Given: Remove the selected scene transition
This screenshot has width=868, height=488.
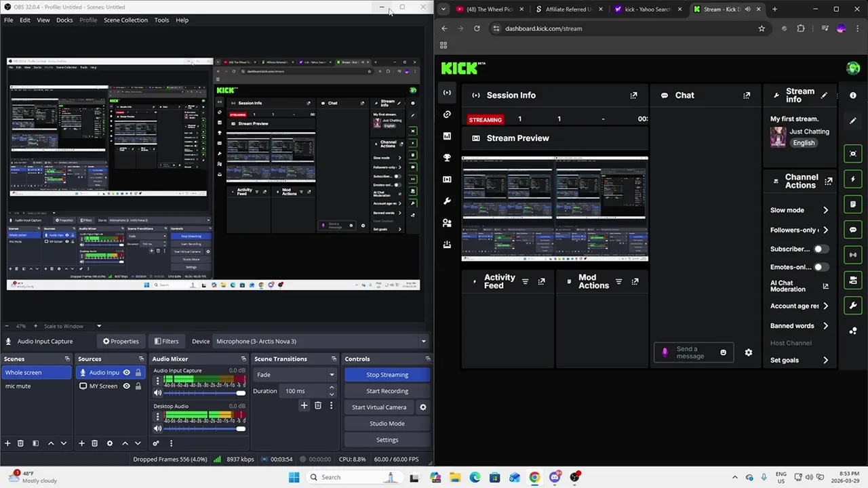Looking at the screenshot, I should click(x=317, y=405).
